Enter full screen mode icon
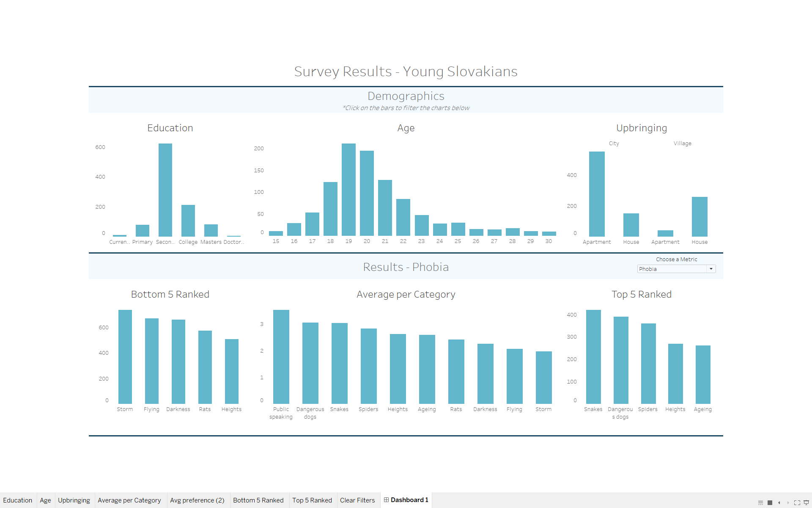Viewport: 812px width, 508px height. 797,502
